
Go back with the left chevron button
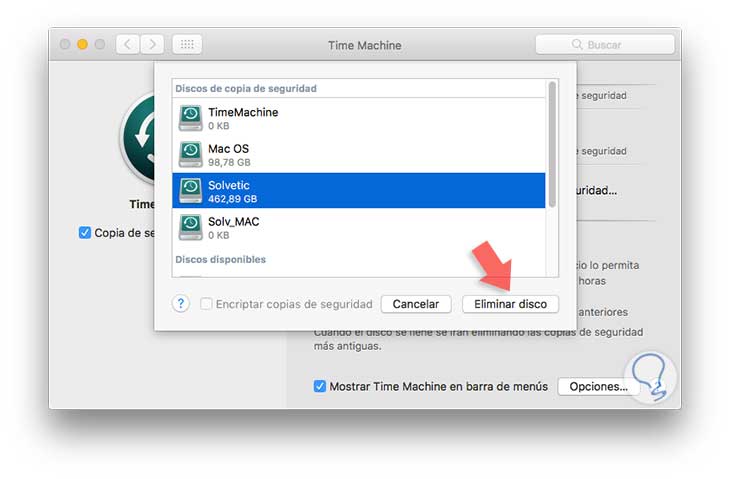[x=127, y=45]
